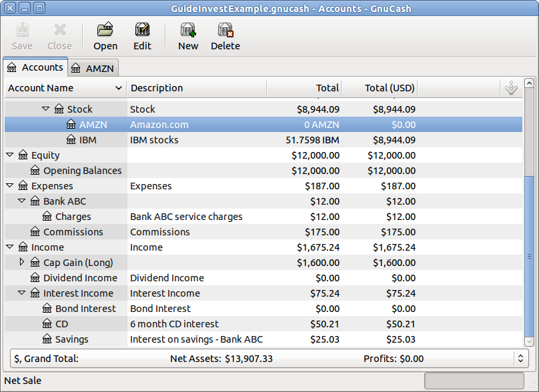Click the column chooser arrow icon

[511, 88]
